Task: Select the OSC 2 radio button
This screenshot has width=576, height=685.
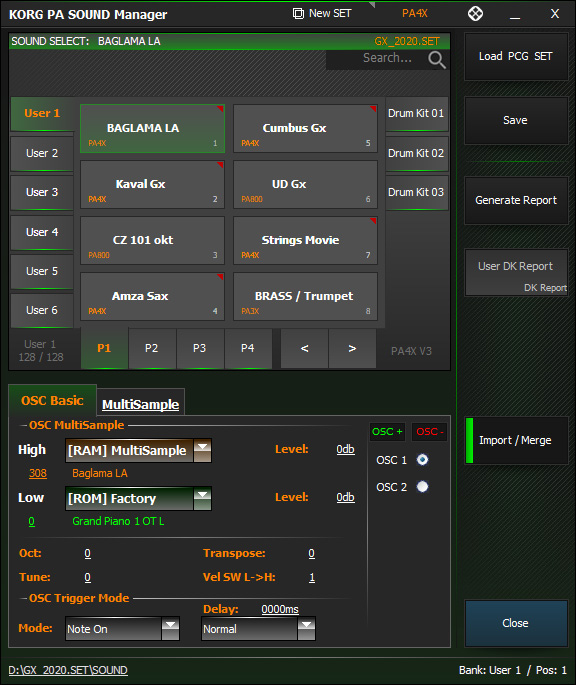Action: point(422,486)
